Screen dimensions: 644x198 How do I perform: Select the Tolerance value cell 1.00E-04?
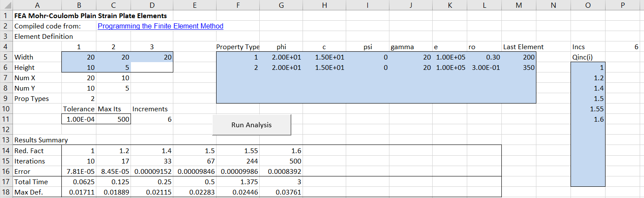pos(80,119)
